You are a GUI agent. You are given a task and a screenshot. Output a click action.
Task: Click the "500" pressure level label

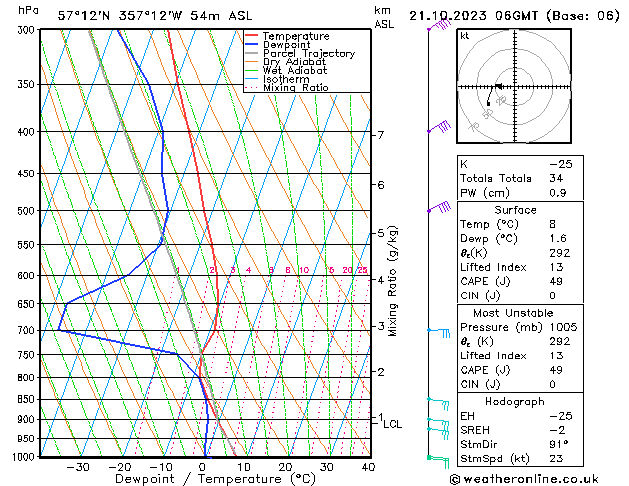[x=28, y=211]
